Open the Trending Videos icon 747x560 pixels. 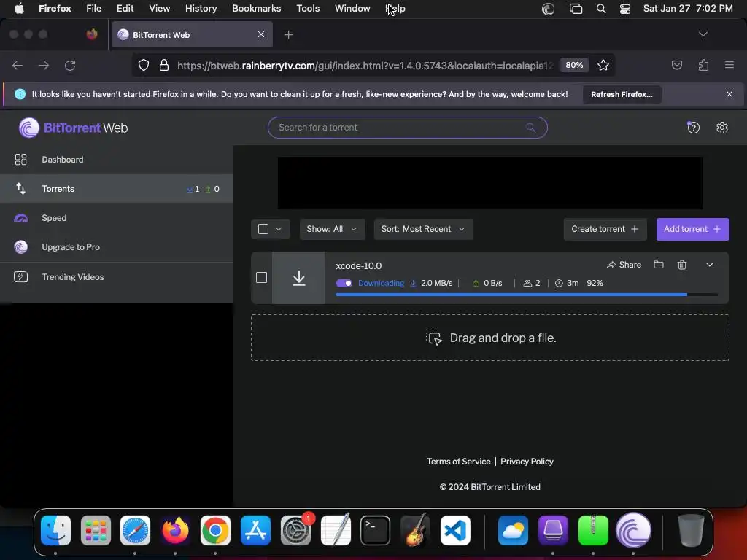tap(20, 276)
